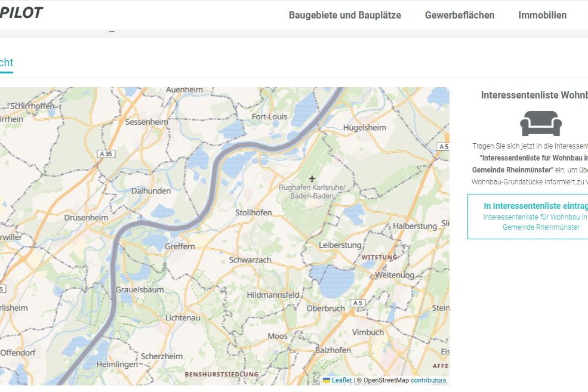Click the A 5 road shield near Oberbruch
Viewport: 588px width, 392px height.
coord(358,302)
